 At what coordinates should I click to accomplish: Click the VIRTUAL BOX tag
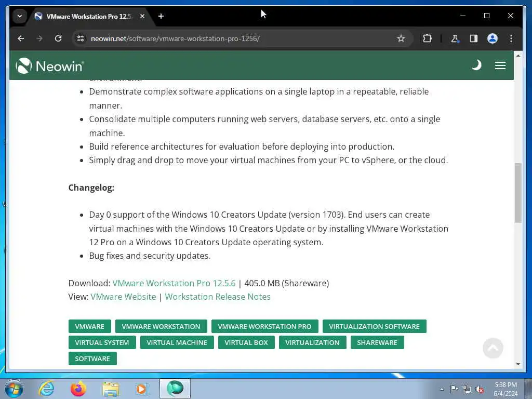[x=246, y=342]
